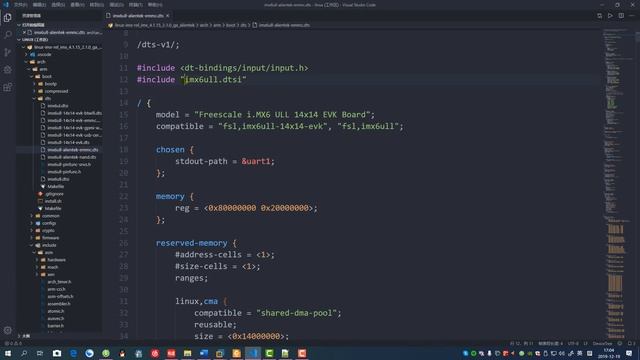This screenshot has width=640, height=360.
Task: Close the imx6ull-alientek-emmc.dts editor tab
Action: coord(168,16)
